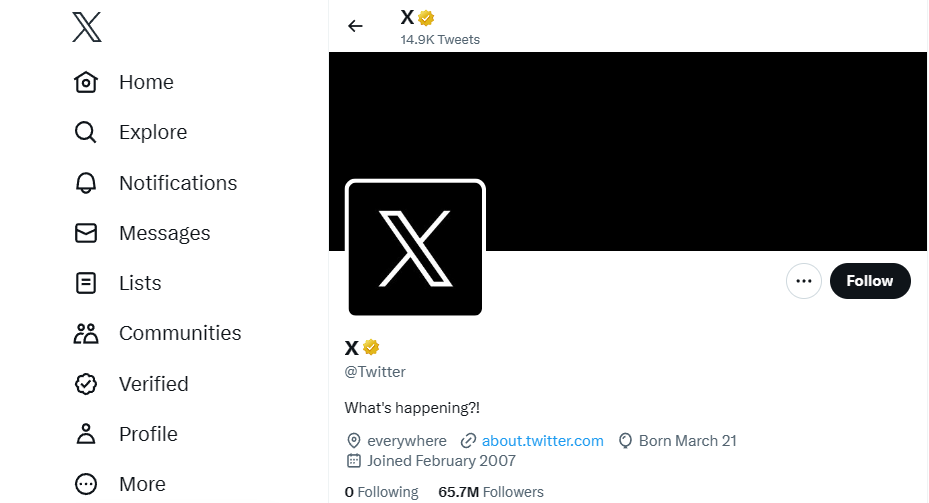Open the Lists icon
Screen dimensions: 929x503
point(86,283)
